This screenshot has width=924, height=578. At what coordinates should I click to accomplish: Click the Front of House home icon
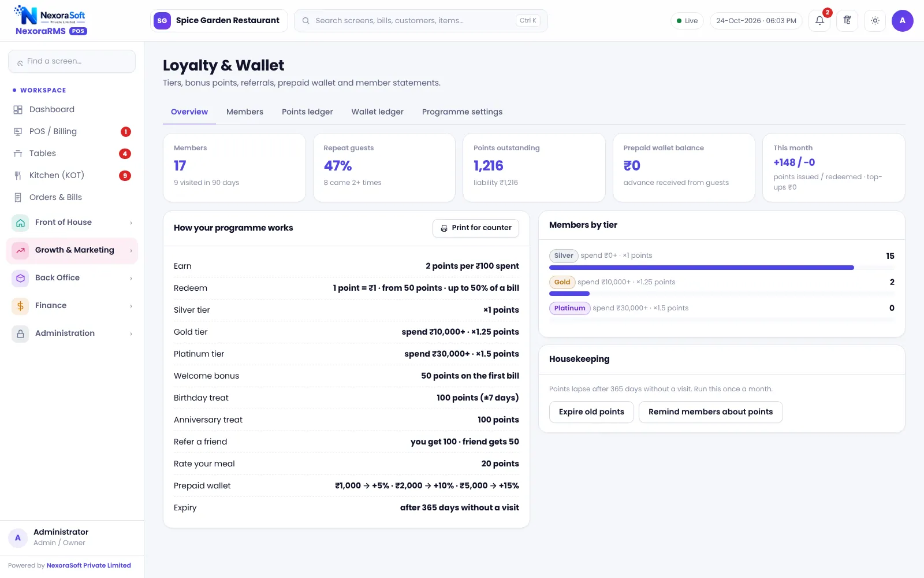(x=20, y=223)
